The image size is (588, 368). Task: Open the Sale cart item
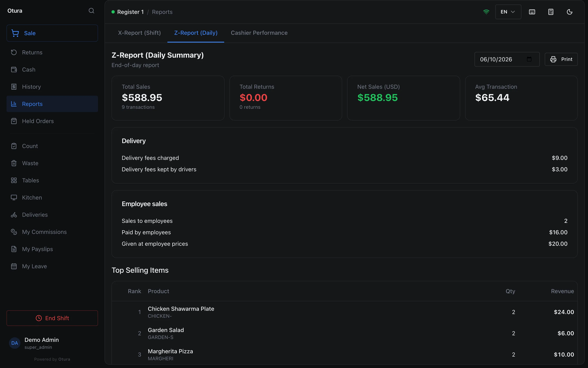point(52,33)
